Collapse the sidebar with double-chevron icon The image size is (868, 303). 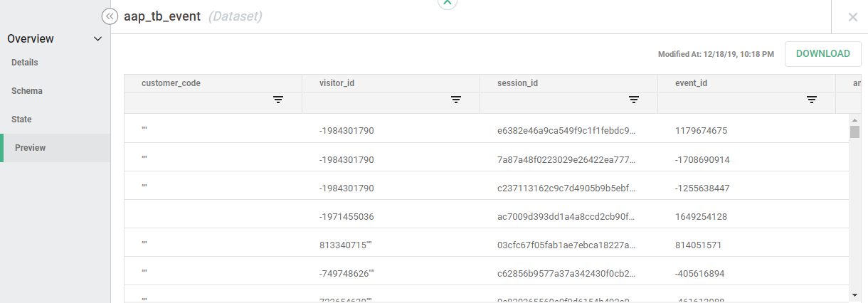110,16
